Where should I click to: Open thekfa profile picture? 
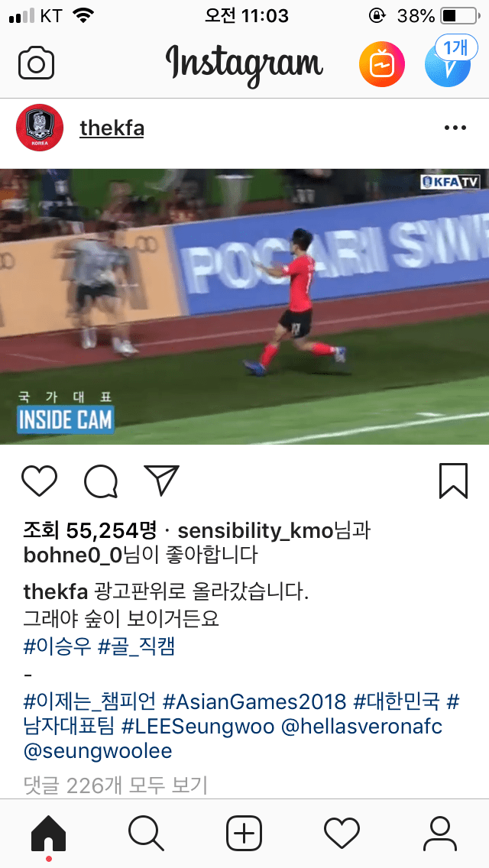click(40, 128)
